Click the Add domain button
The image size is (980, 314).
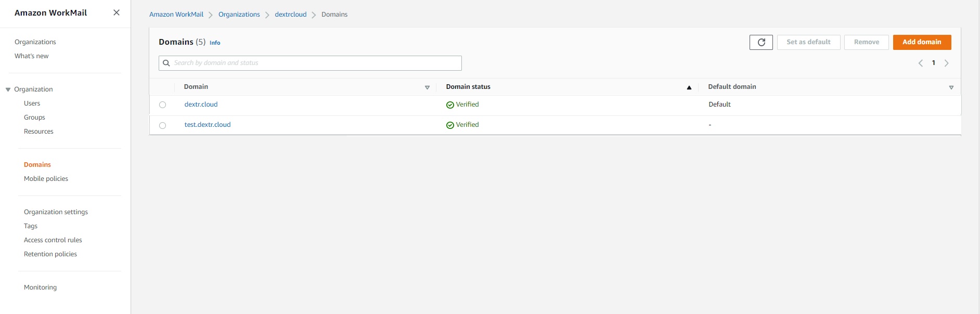click(922, 42)
